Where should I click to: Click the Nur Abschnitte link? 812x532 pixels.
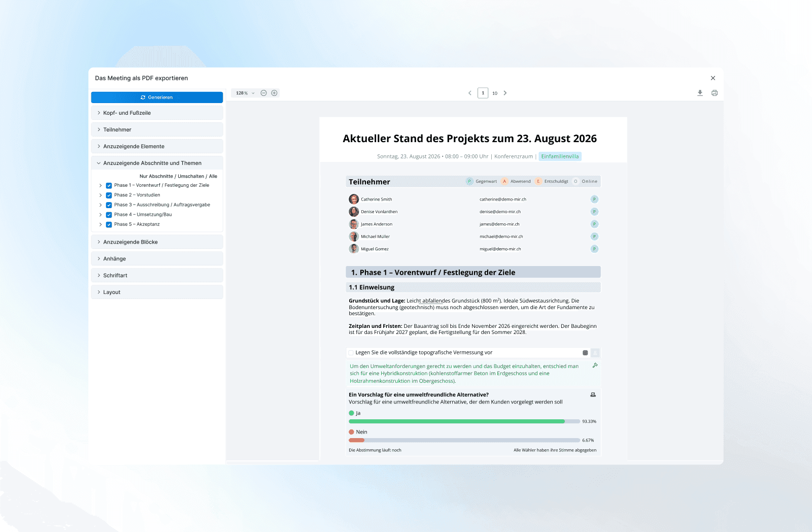(156, 176)
